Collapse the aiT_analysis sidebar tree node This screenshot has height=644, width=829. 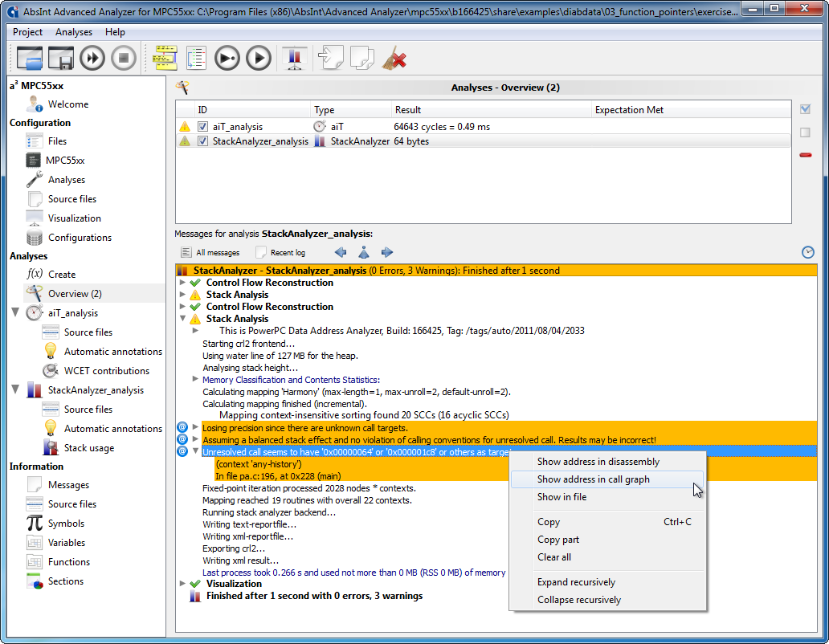coord(15,312)
